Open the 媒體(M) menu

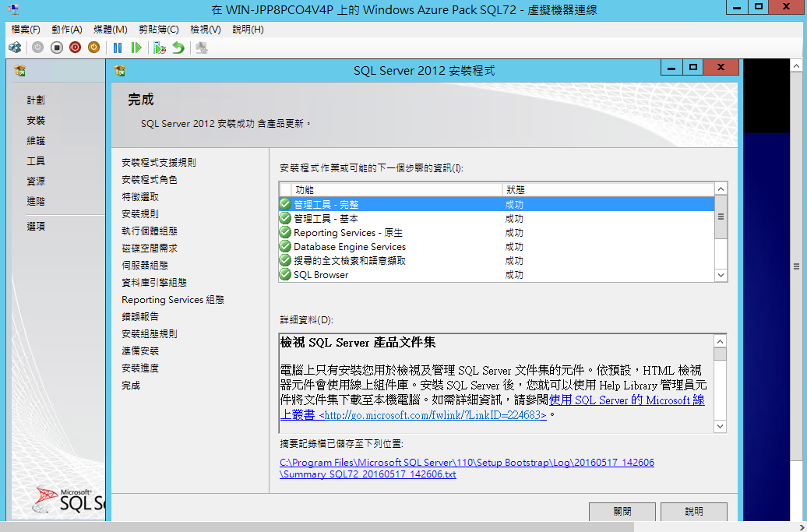[111, 30]
